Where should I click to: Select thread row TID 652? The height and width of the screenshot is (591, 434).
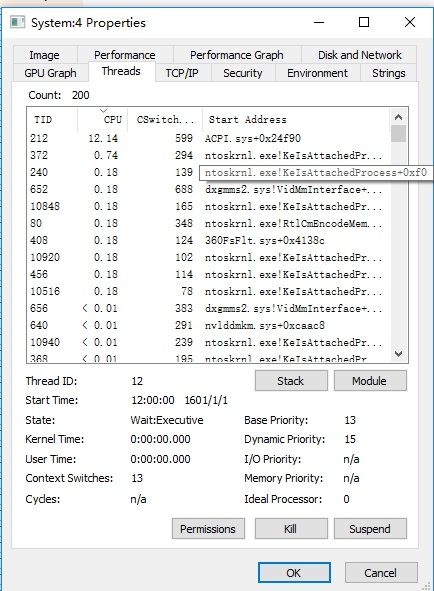(208, 189)
